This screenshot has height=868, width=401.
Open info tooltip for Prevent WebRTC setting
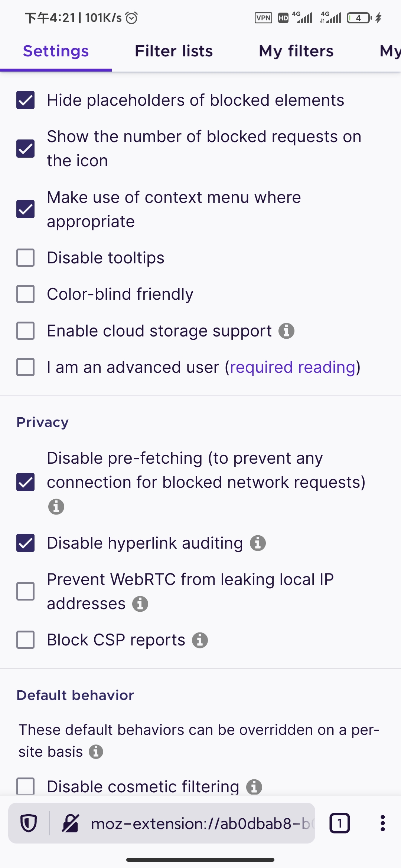tap(140, 604)
